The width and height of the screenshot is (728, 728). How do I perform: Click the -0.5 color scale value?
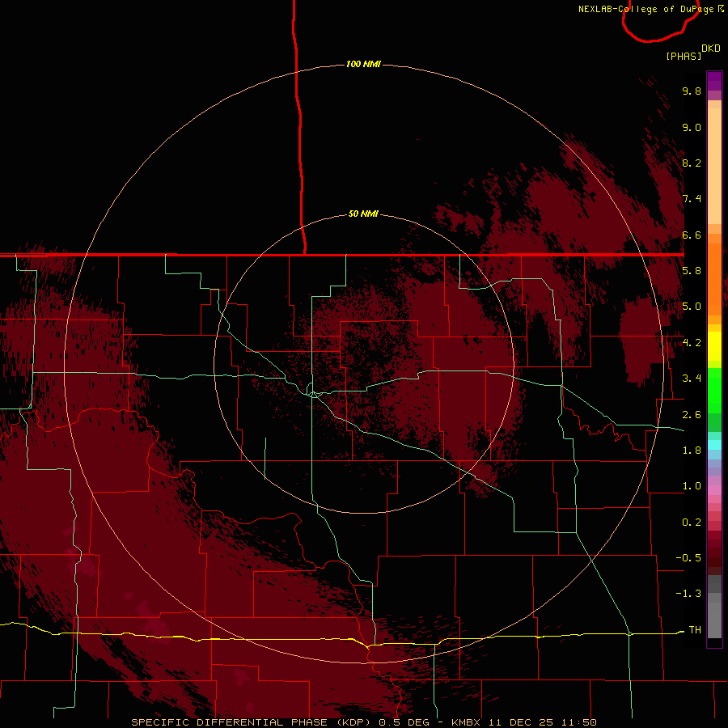click(688, 557)
